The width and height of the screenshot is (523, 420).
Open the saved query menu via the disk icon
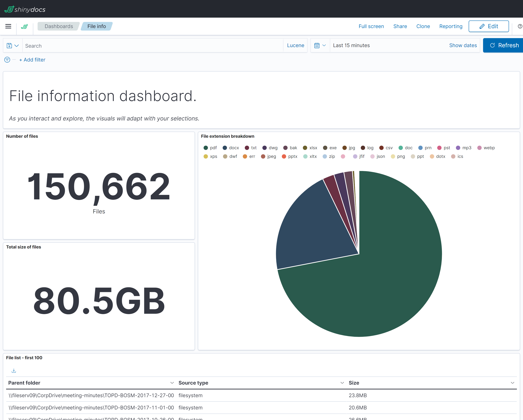pos(9,45)
